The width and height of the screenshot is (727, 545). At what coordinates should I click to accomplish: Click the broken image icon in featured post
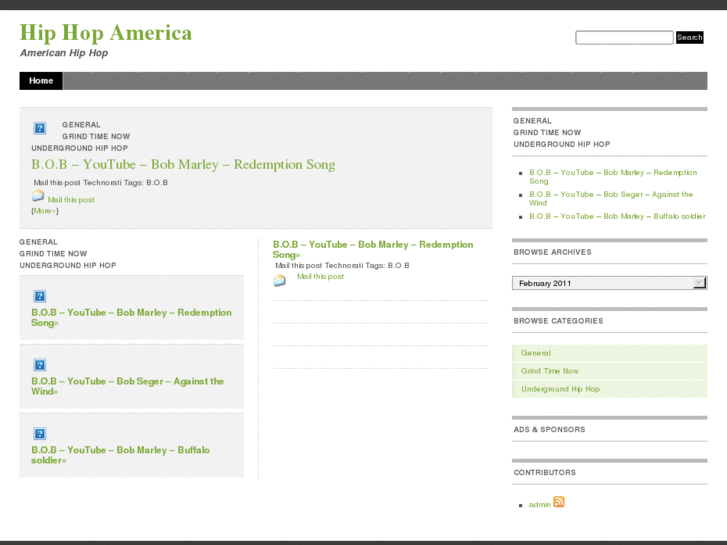click(x=39, y=128)
